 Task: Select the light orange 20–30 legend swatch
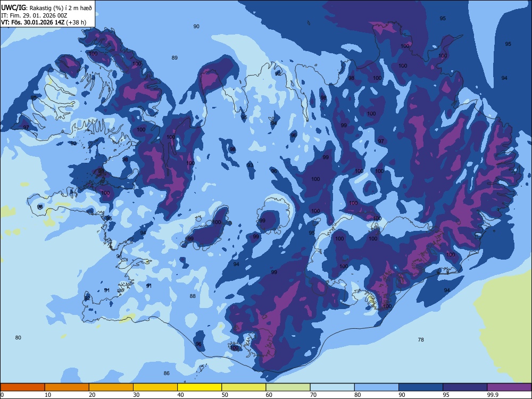point(111,387)
